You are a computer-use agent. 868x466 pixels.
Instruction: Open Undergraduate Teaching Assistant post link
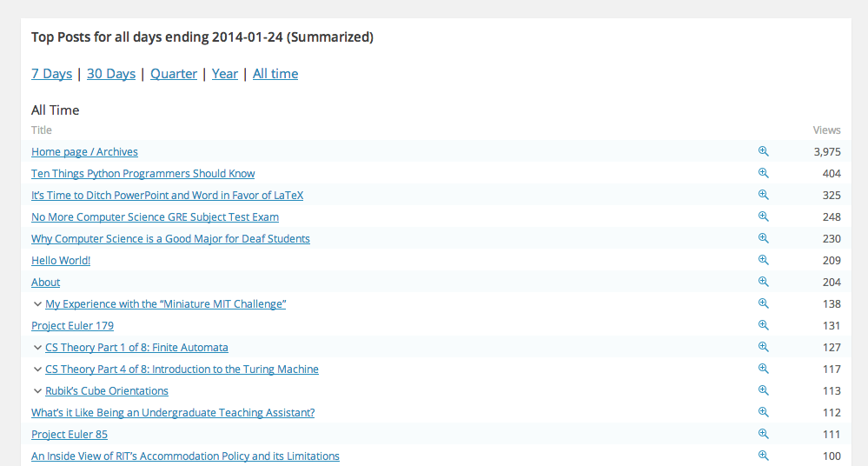[173, 413]
